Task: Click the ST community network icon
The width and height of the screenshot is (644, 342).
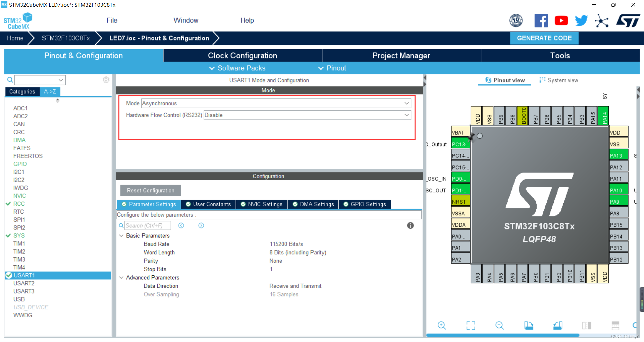Action: (x=601, y=21)
